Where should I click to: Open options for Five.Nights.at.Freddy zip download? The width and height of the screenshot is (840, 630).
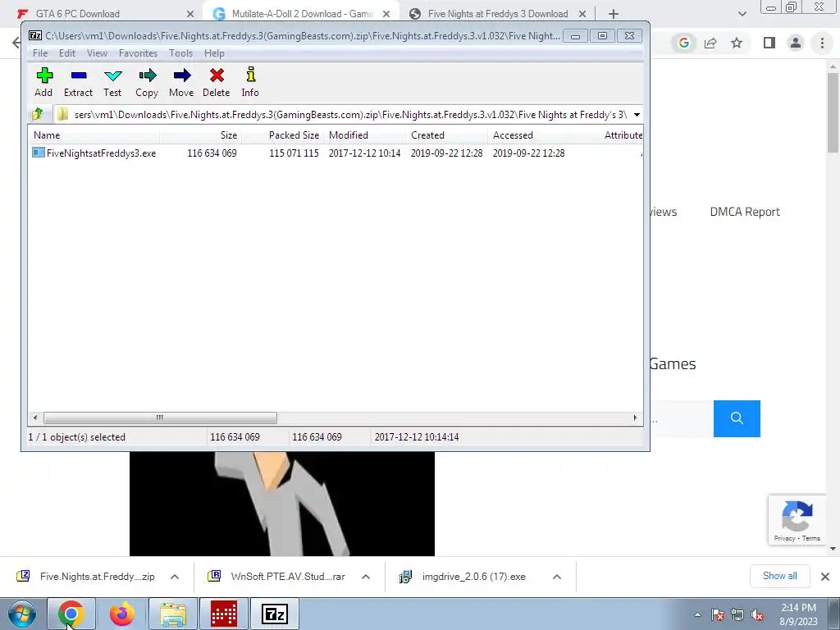coord(175,577)
